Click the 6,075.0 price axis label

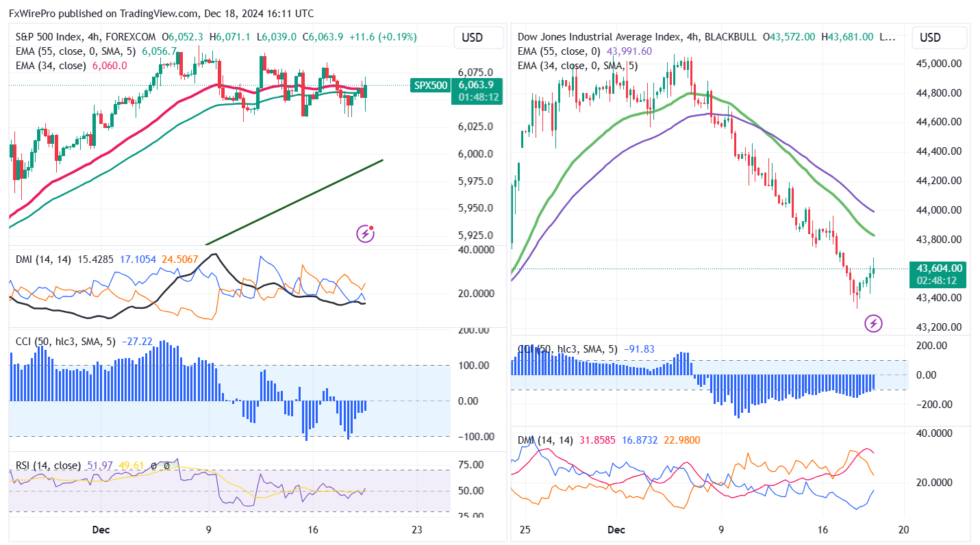[476, 73]
